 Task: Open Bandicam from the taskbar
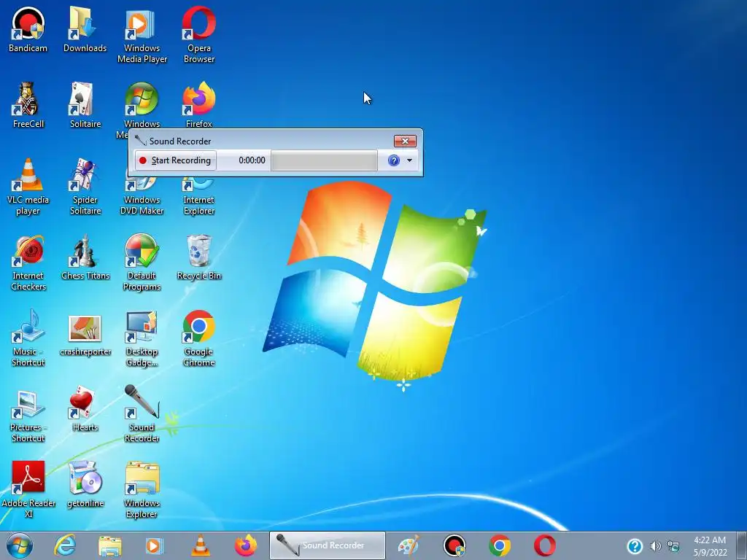pos(454,545)
